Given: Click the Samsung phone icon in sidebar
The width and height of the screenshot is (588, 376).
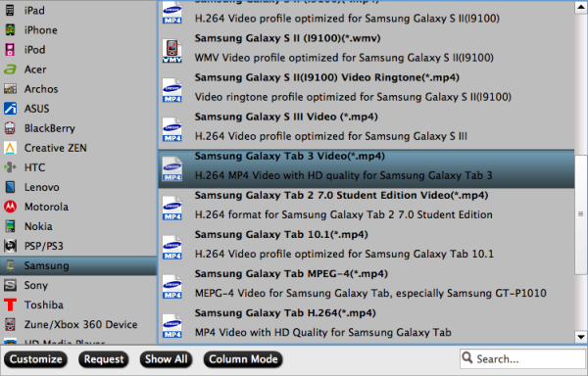Looking at the screenshot, I should click(10, 265).
